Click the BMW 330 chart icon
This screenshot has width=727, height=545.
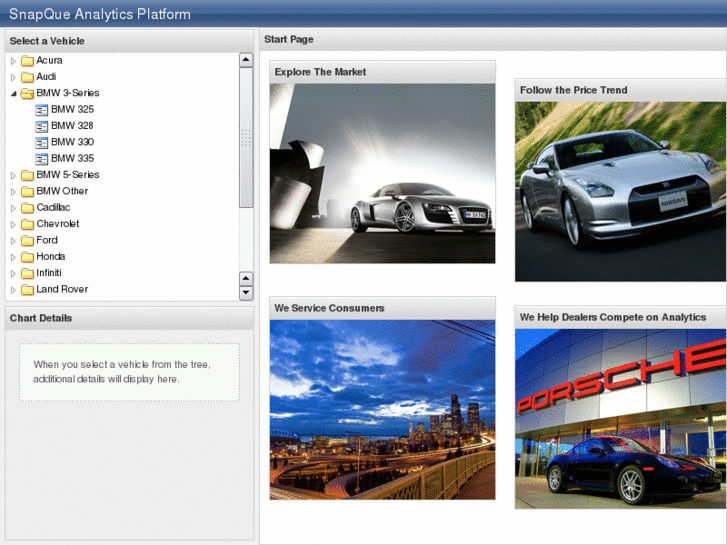point(42,142)
